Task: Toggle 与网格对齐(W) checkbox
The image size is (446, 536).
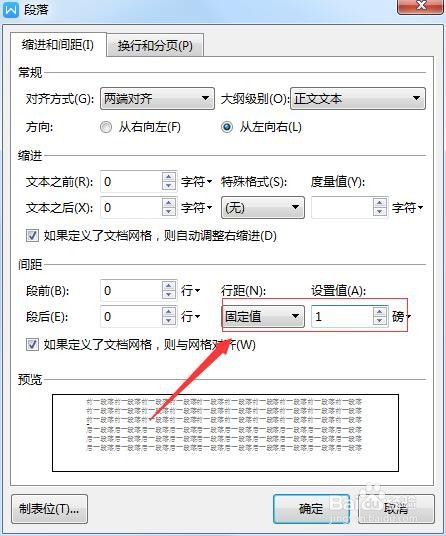Action: [x=32, y=344]
